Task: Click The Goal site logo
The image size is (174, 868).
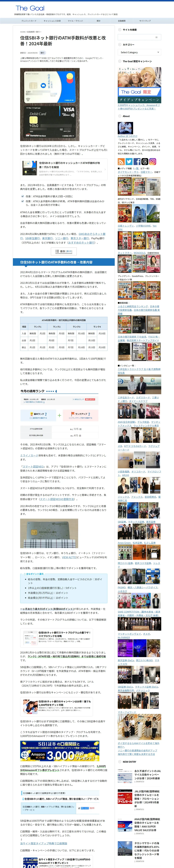Action: point(30,8)
